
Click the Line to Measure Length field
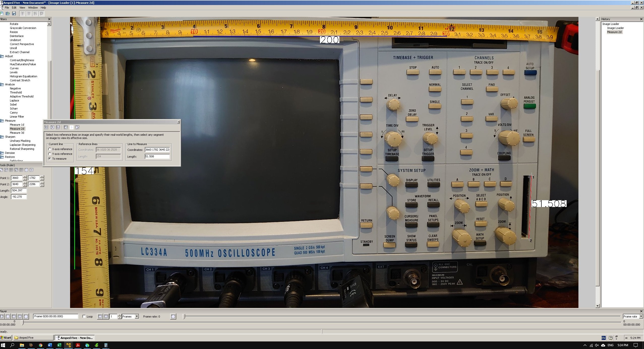[157, 156]
